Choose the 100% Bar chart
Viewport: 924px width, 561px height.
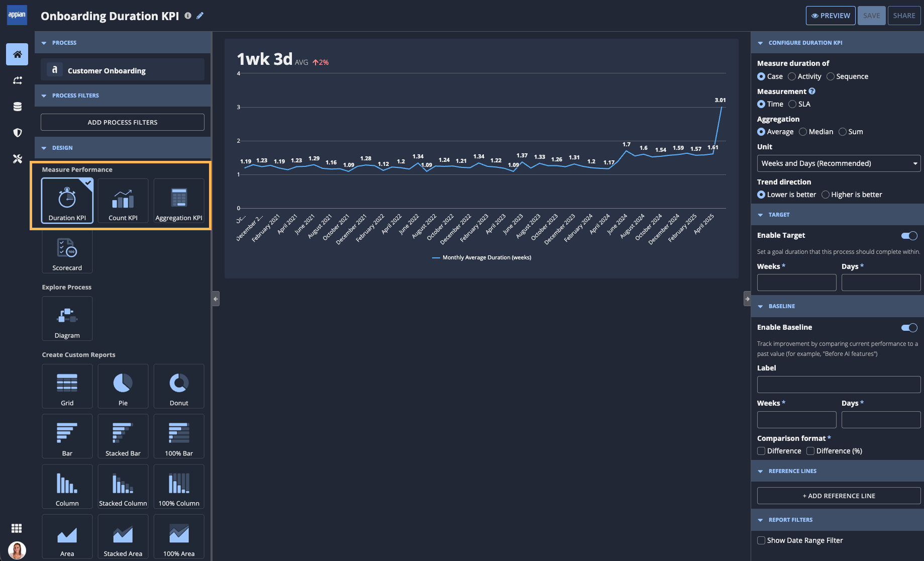(179, 436)
